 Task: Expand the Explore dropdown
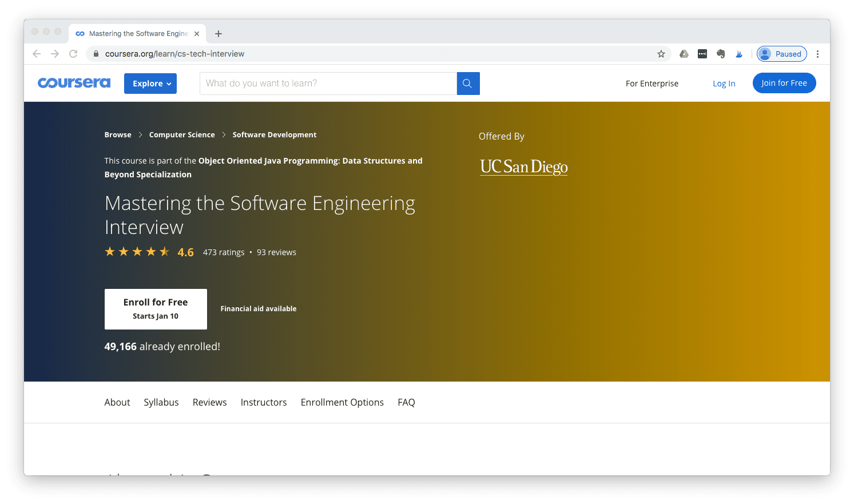150,84
